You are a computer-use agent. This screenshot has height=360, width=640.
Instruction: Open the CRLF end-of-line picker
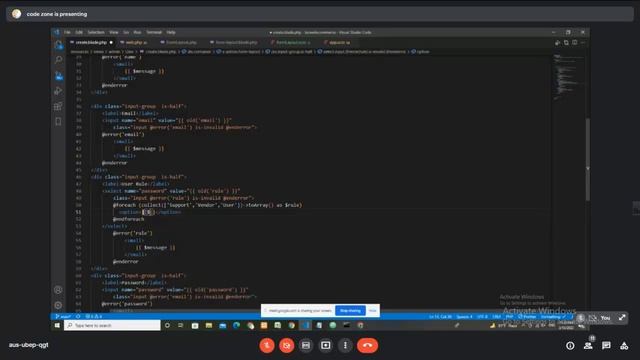[496, 317]
